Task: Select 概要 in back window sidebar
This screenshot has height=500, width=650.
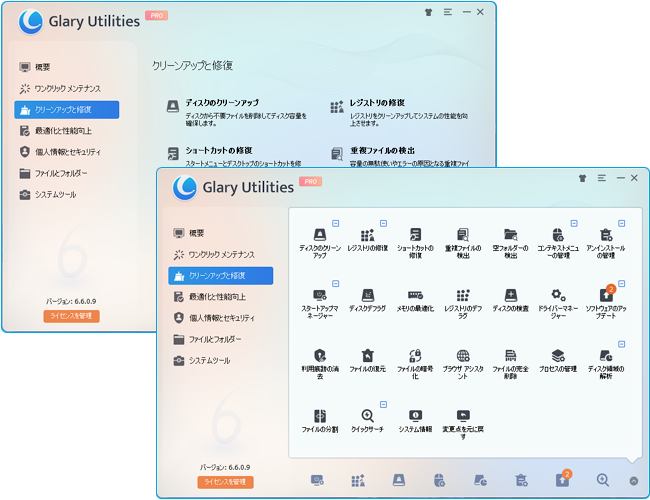Action: [67, 67]
